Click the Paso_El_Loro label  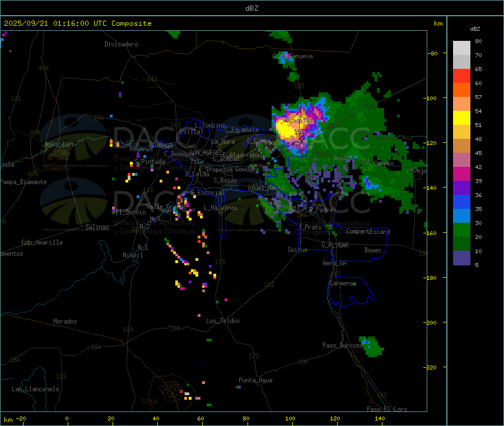pos(387,409)
